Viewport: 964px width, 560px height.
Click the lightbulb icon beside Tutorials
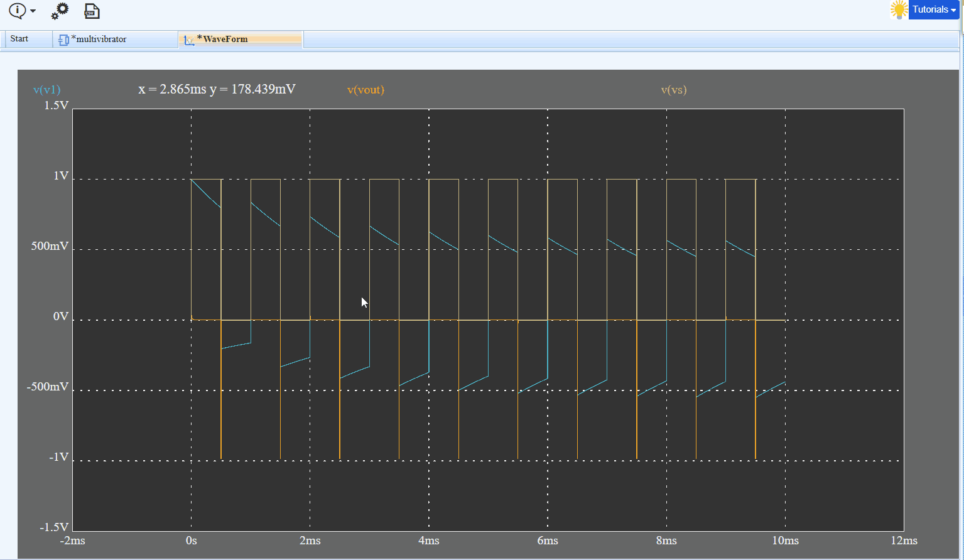[898, 9]
